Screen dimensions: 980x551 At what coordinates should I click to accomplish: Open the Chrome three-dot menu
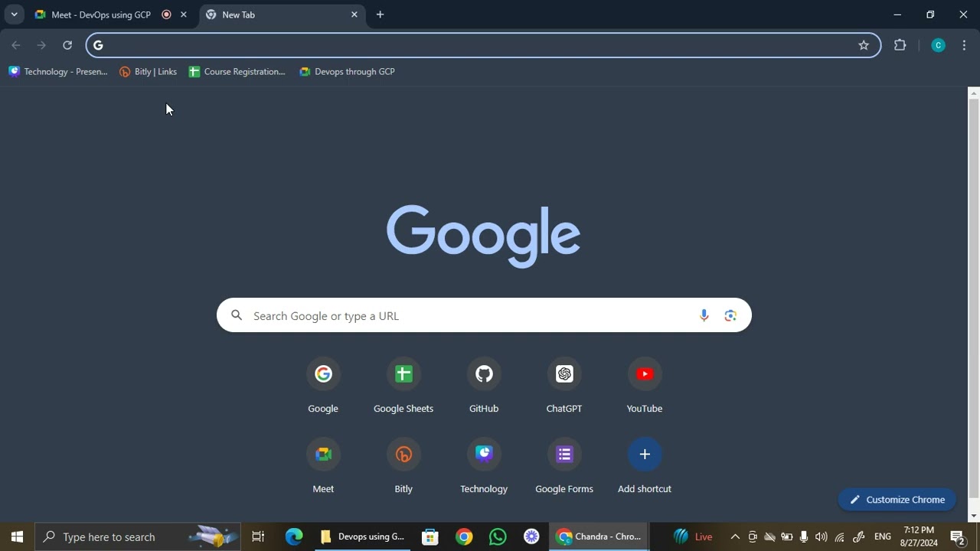pos(964,45)
